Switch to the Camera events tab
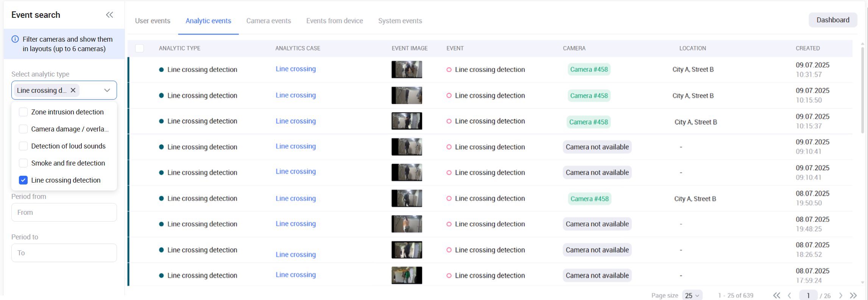 click(x=268, y=21)
